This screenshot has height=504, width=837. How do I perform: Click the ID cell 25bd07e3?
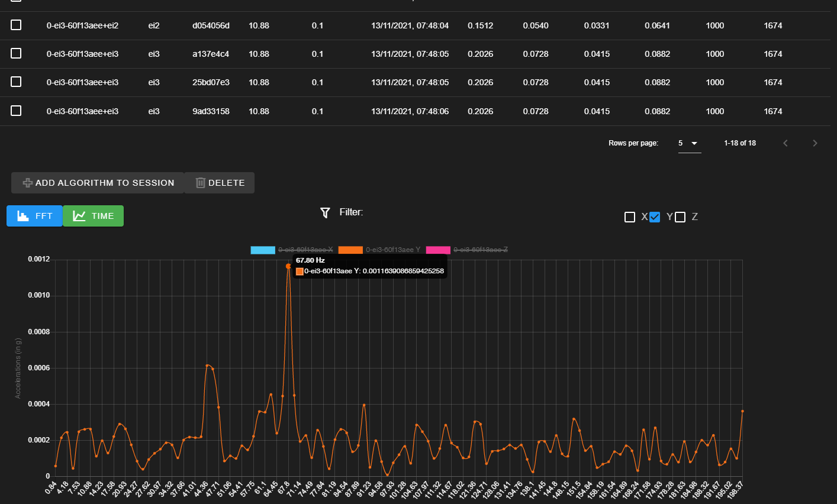click(211, 82)
